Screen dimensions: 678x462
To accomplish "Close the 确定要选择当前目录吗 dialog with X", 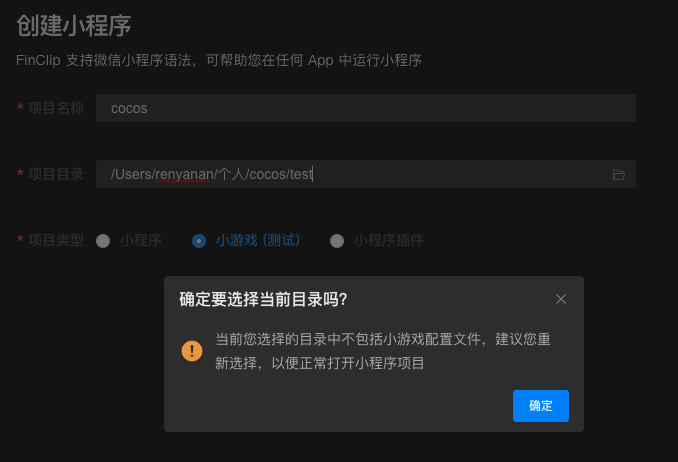I will tap(561, 299).
